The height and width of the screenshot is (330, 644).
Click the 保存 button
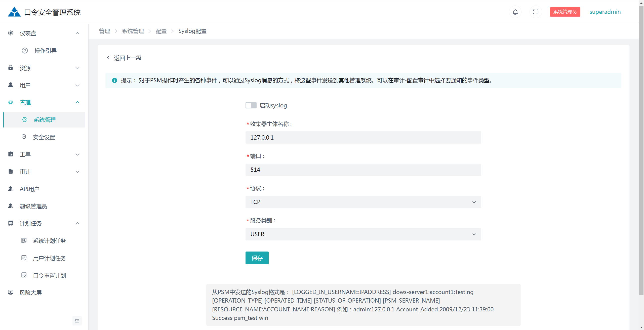tap(257, 258)
